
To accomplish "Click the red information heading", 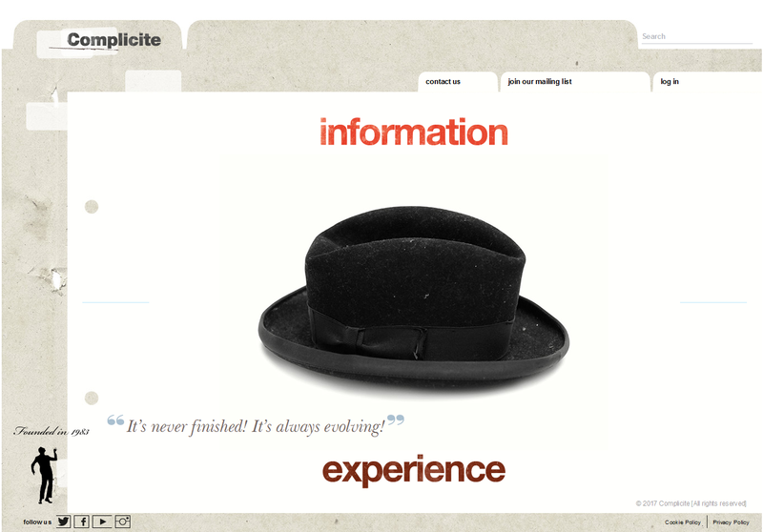I will (x=414, y=132).
